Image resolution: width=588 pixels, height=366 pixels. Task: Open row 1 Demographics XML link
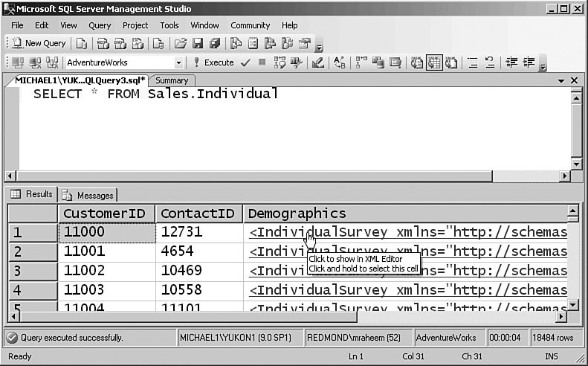coord(408,232)
